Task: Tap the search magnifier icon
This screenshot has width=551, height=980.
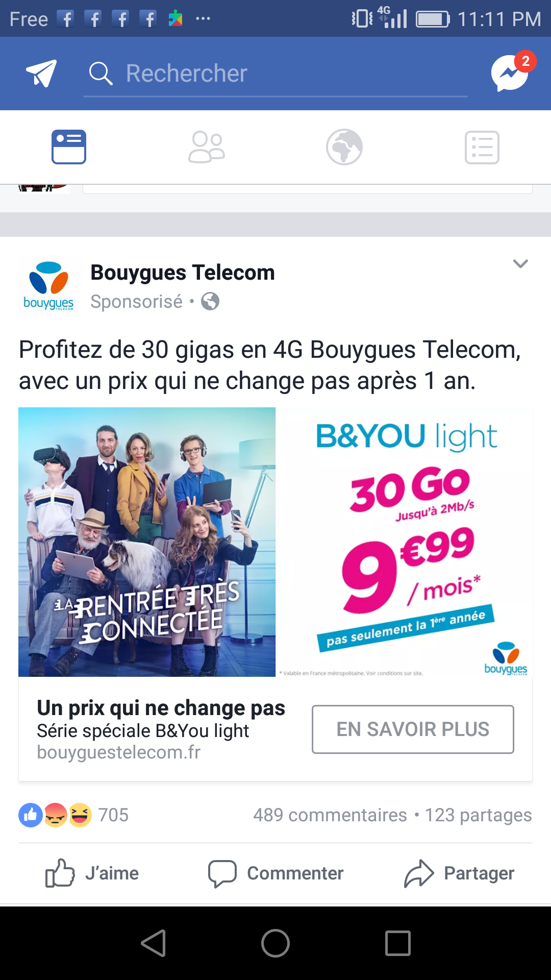Action: tap(101, 73)
